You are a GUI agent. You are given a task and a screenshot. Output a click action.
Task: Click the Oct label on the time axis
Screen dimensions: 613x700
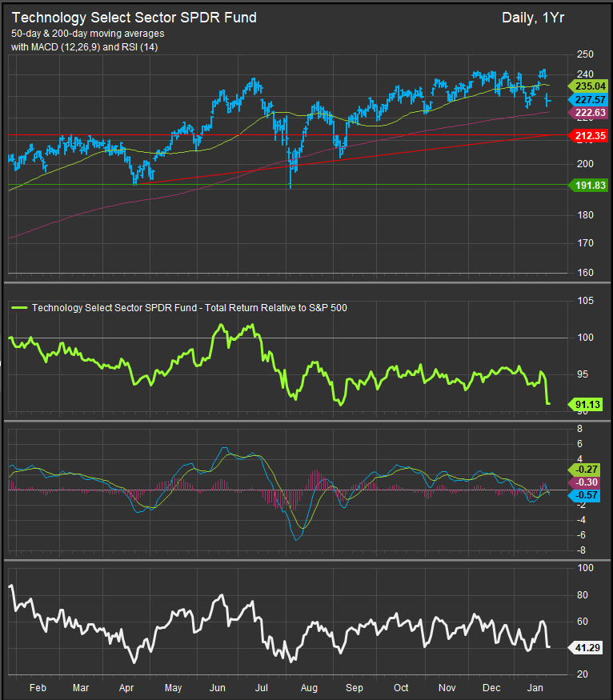tap(401, 687)
